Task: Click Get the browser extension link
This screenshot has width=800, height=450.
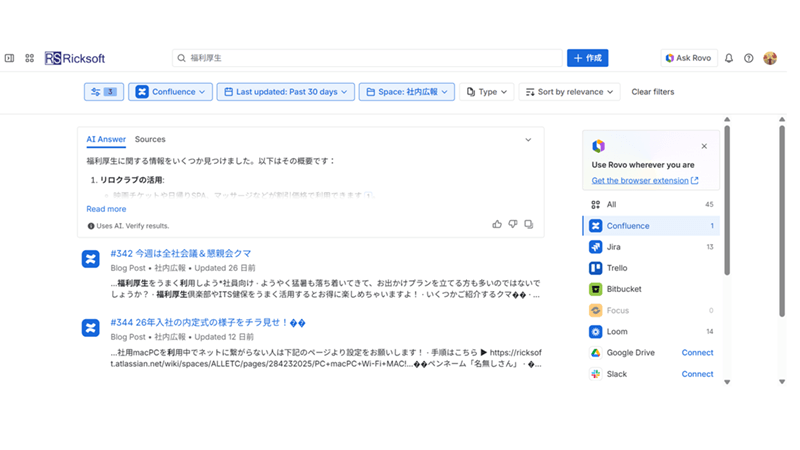Action: [x=644, y=181]
